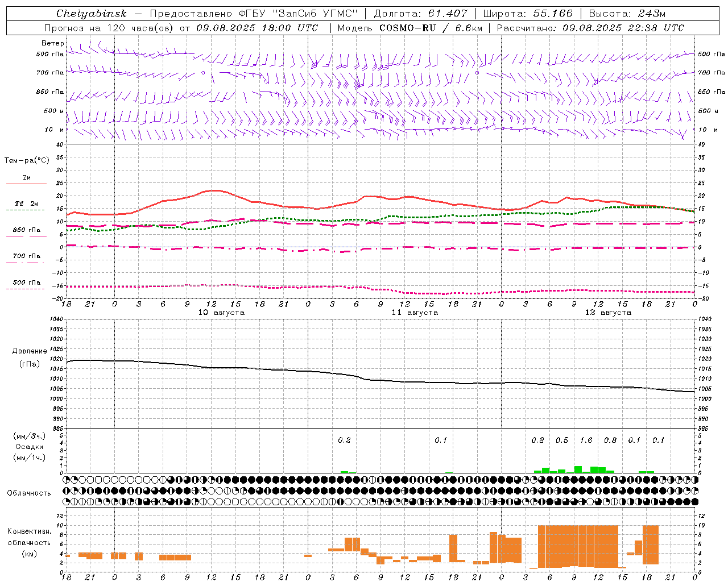The image size is (728, 582).
Task: Click the 'Высота: 243м' elevation value
Action: coord(627,14)
